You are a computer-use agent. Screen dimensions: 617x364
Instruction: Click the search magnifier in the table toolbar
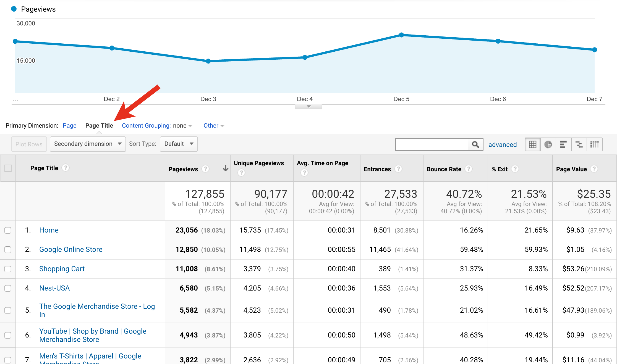pyautogui.click(x=476, y=144)
